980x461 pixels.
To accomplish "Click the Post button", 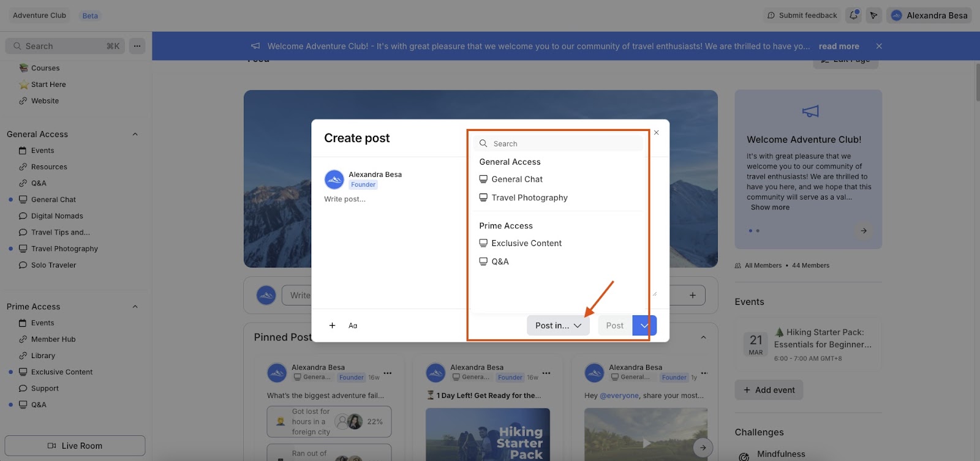I will coord(614,326).
